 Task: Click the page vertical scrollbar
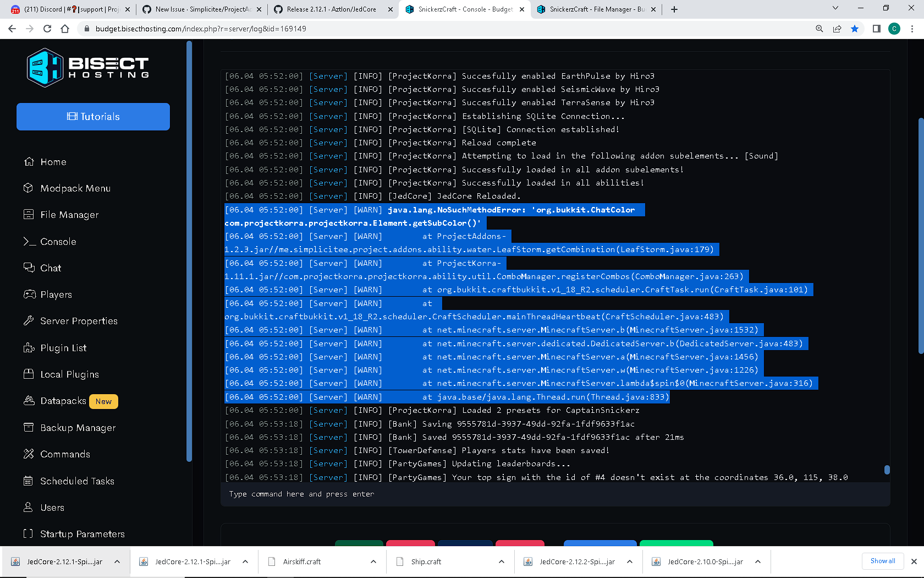coord(921,236)
